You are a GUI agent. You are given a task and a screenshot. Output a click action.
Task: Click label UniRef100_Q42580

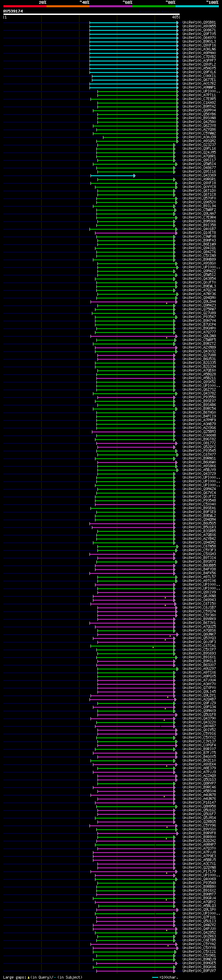point(199,122)
